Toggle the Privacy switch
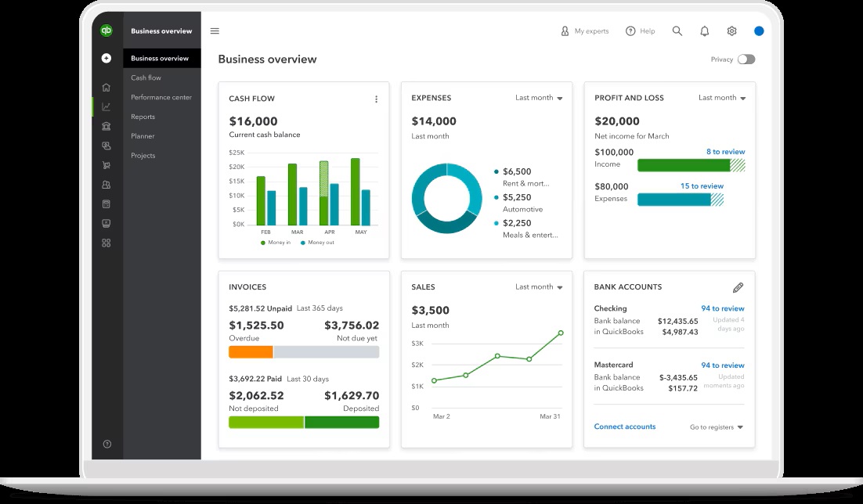The height and width of the screenshot is (504, 863). tap(746, 59)
